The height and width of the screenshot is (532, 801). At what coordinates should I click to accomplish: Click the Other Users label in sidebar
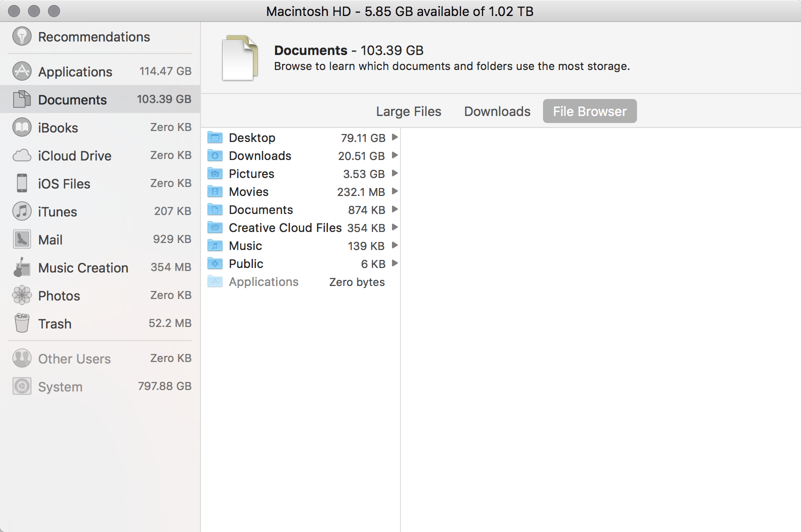(74, 359)
